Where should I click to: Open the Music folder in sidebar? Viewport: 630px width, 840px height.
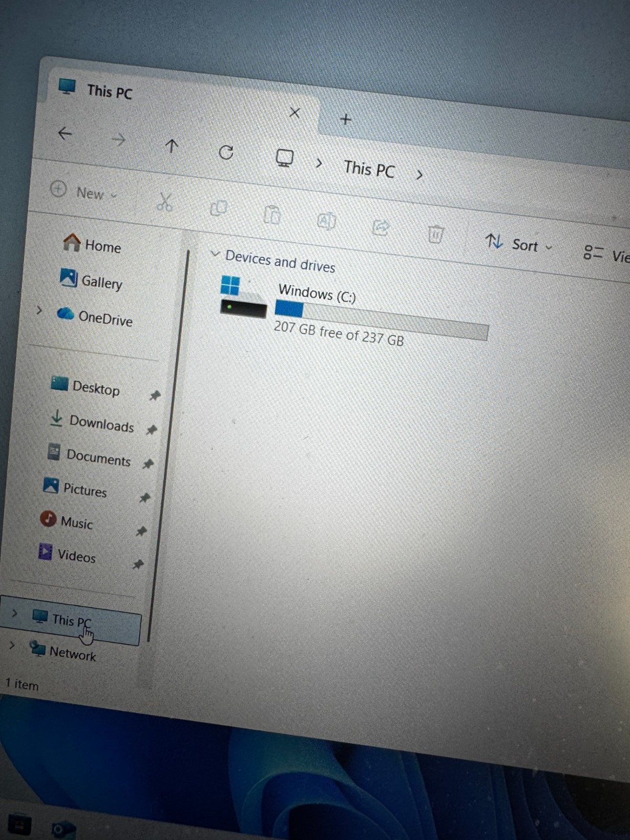pos(67,521)
